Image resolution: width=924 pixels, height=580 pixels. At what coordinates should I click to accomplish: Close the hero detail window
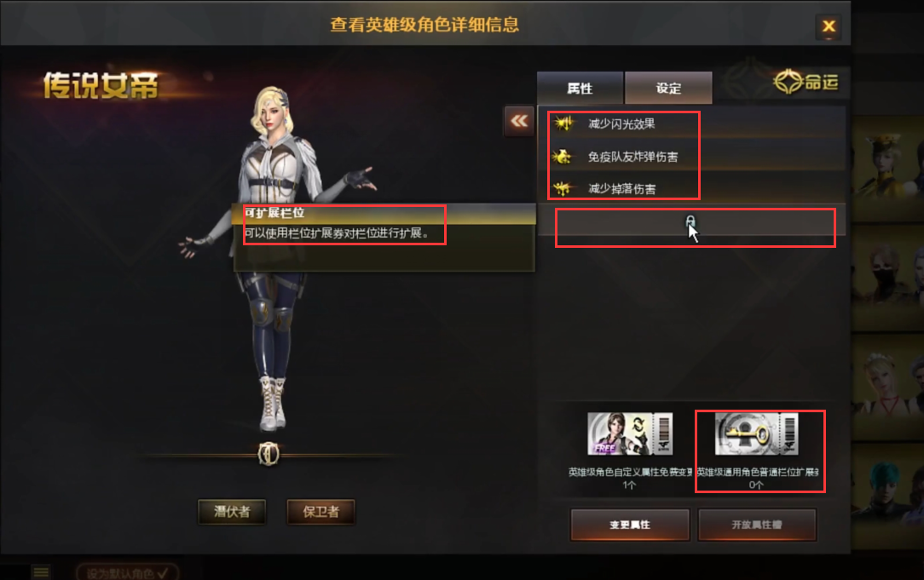pos(829,26)
